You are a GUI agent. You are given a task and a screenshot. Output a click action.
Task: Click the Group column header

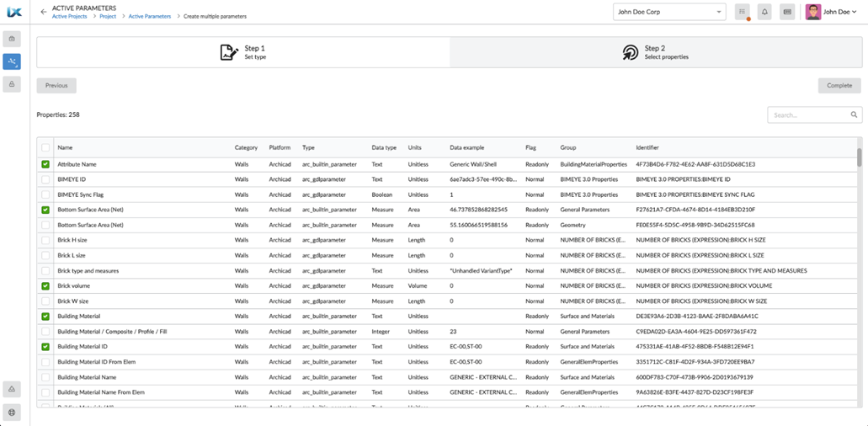coord(568,147)
